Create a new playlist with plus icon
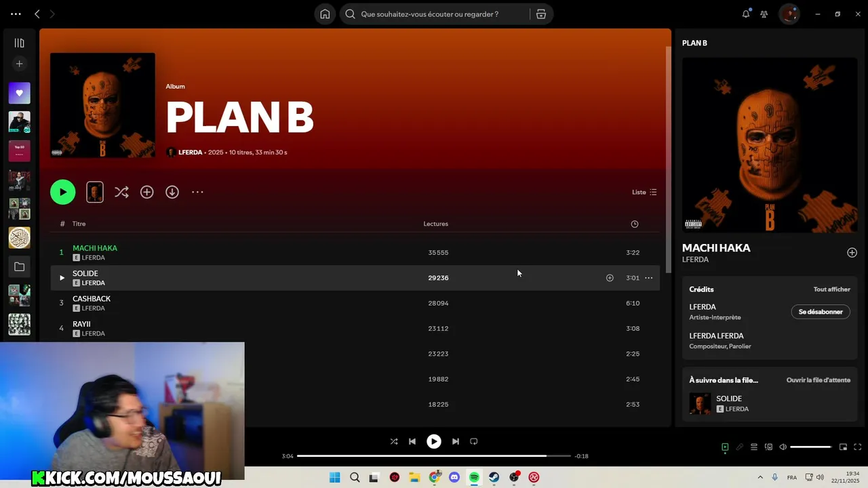Screen dimensions: 868x488 click(19, 64)
